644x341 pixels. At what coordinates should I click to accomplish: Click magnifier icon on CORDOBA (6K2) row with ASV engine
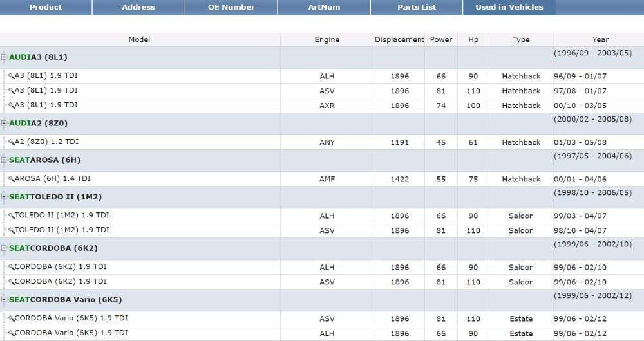click(11, 282)
